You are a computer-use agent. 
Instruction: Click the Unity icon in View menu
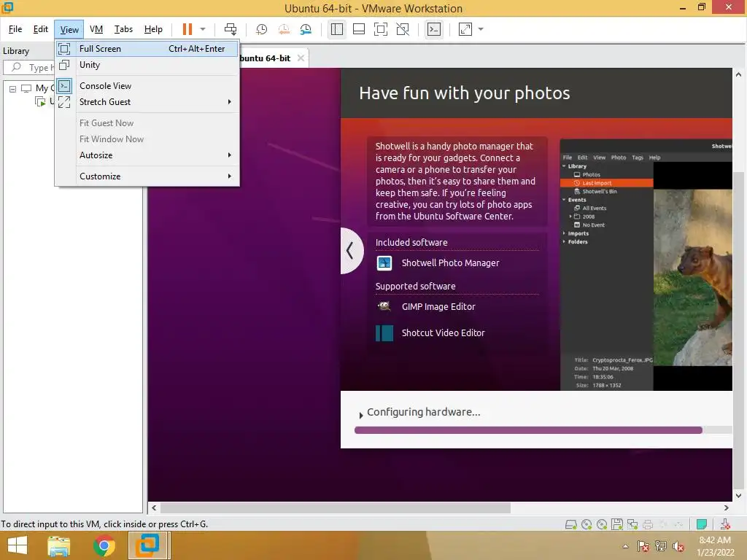click(64, 65)
